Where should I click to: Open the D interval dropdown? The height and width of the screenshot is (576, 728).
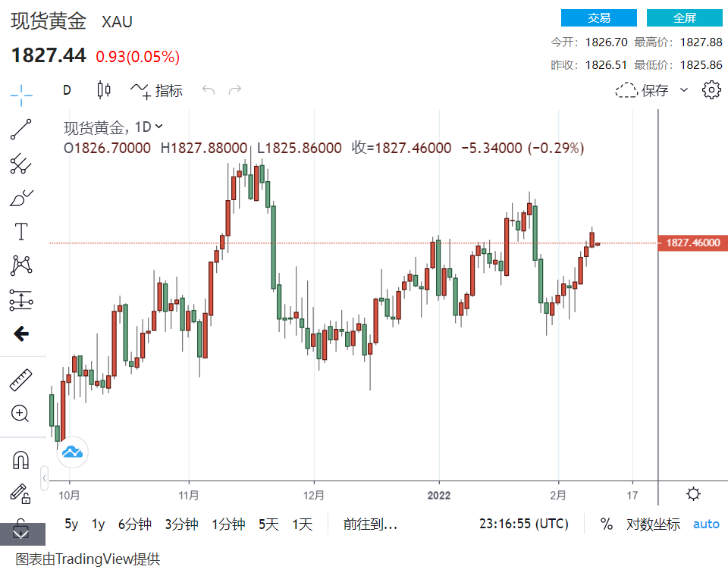(x=67, y=90)
